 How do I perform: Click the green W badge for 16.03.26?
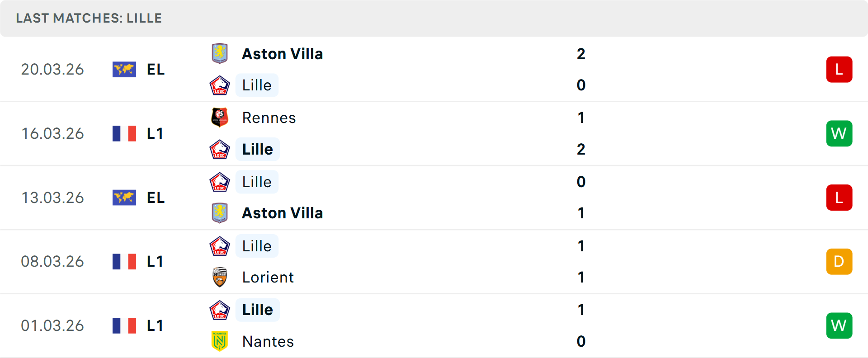[839, 134]
